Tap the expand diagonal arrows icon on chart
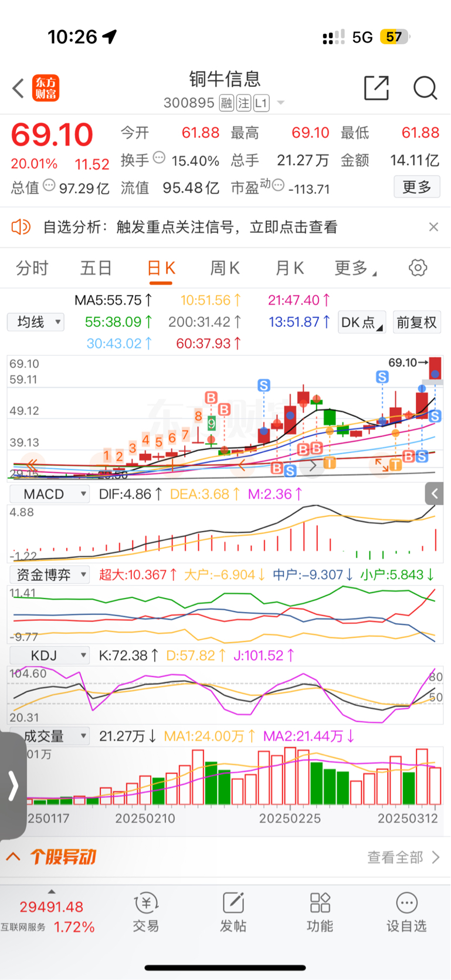 382,465
